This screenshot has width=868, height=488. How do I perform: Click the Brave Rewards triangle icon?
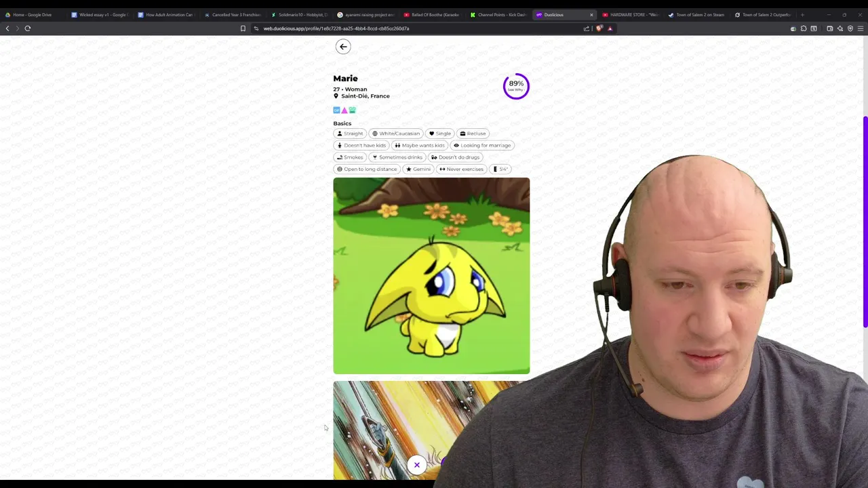point(610,28)
